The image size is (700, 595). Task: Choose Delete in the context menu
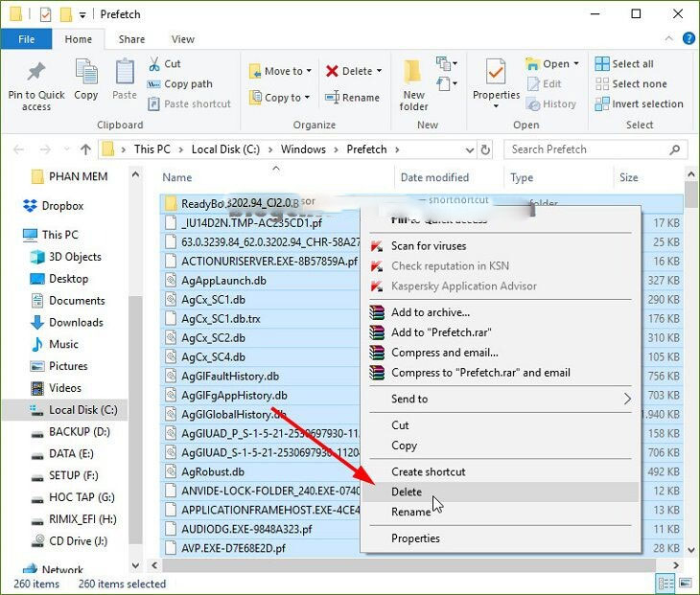click(x=407, y=492)
